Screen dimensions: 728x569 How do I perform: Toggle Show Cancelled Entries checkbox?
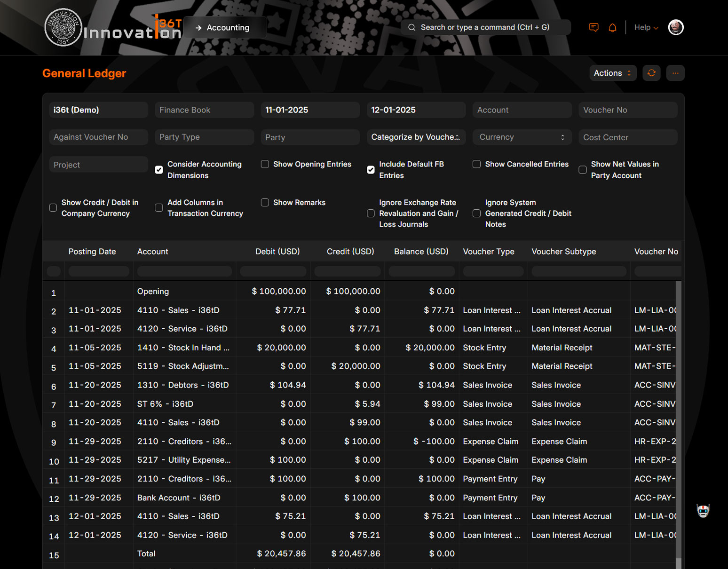476,164
